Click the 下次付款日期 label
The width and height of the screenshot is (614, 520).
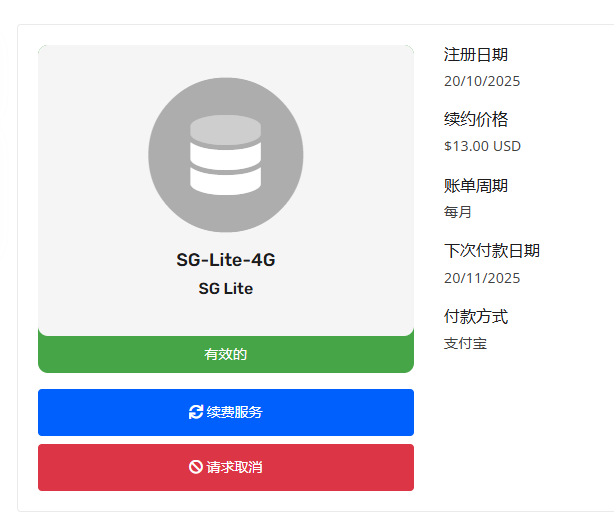[492, 250]
